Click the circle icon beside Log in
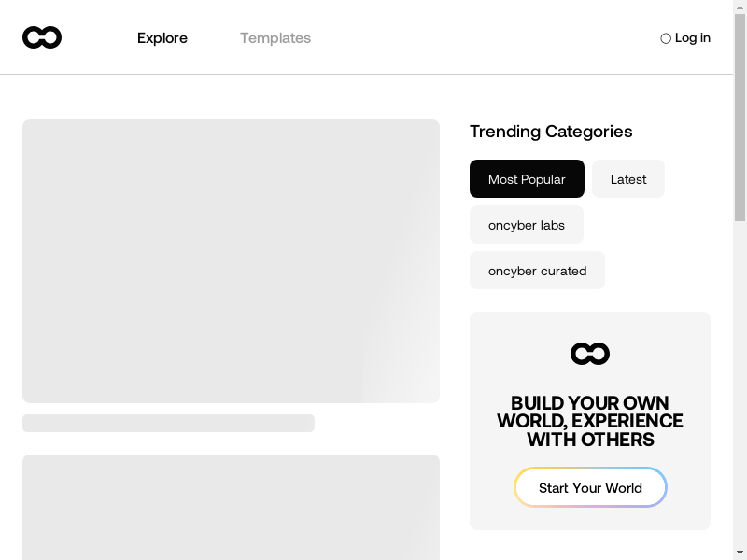This screenshot has width=747, height=560. 666,38
